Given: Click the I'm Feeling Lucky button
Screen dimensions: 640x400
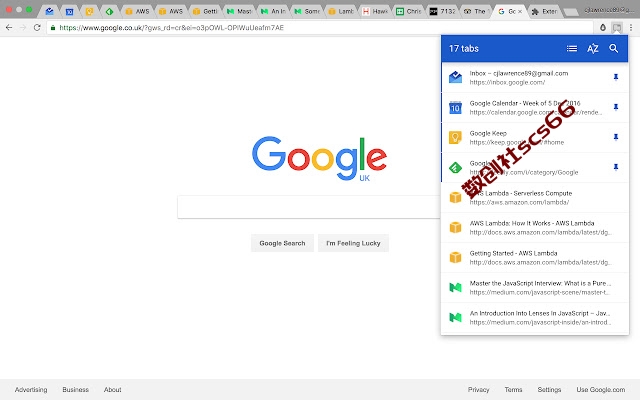Looking at the screenshot, I should (353, 243).
